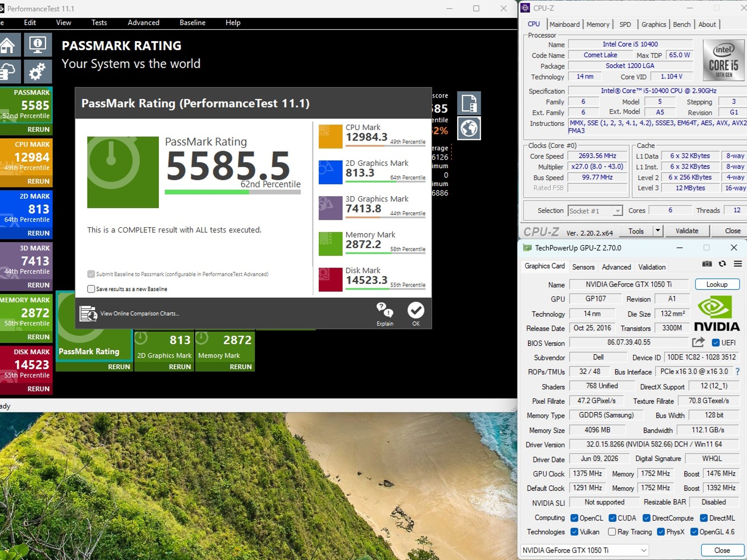Toggle the DirectML checkbox in GPU-Z
This screenshot has height=560, width=747.
(704, 518)
